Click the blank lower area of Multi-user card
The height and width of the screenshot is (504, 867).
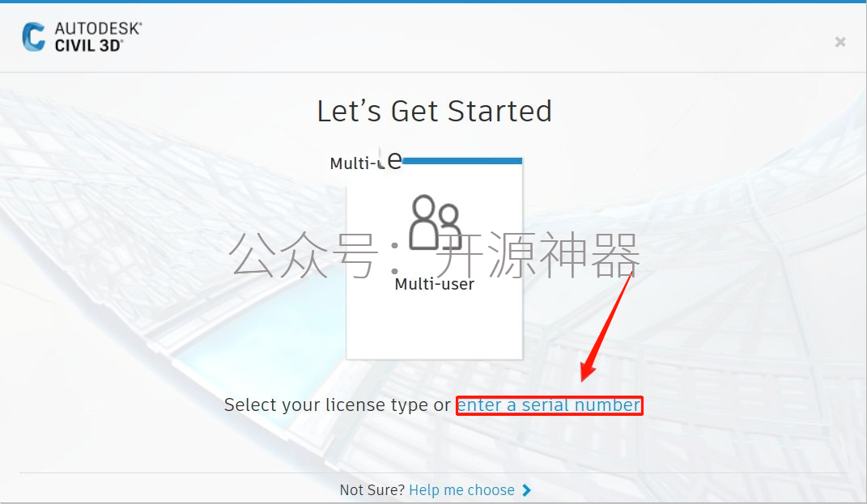coord(435,326)
